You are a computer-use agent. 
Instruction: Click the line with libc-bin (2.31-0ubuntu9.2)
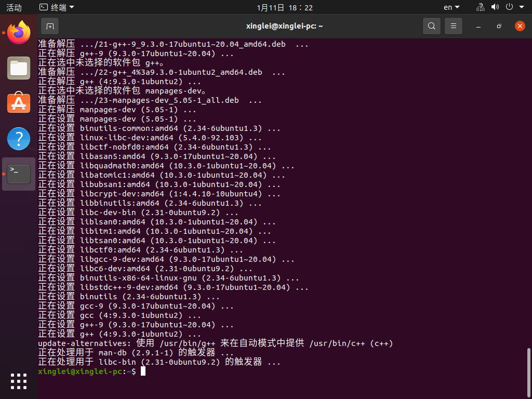point(159,362)
